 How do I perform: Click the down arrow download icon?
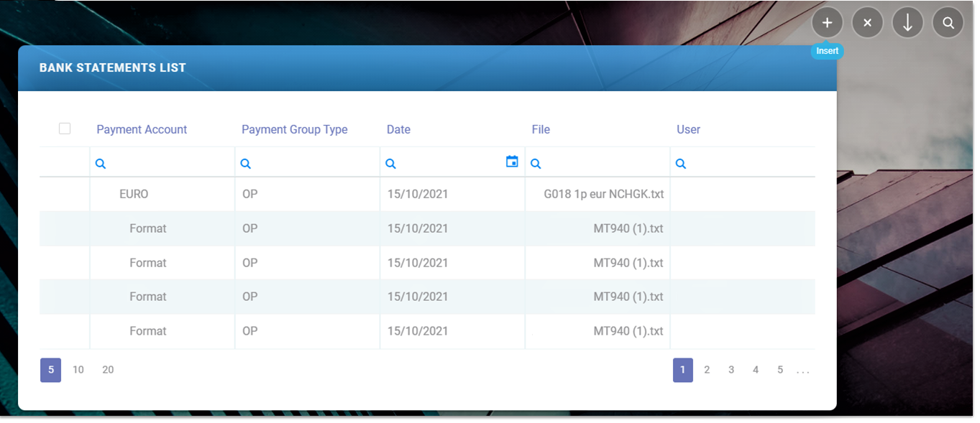click(907, 23)
